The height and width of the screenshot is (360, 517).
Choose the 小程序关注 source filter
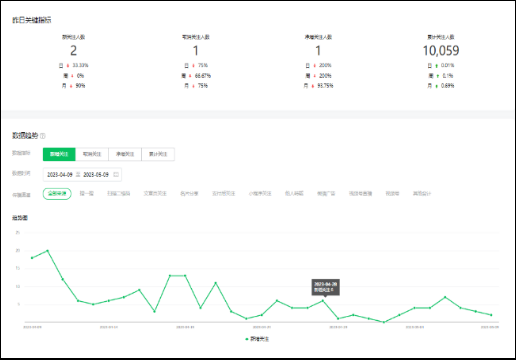[x=260, y=193]
